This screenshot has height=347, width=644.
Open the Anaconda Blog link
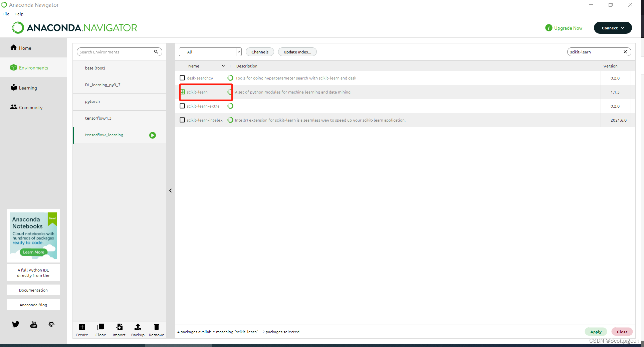pos(33,305)
